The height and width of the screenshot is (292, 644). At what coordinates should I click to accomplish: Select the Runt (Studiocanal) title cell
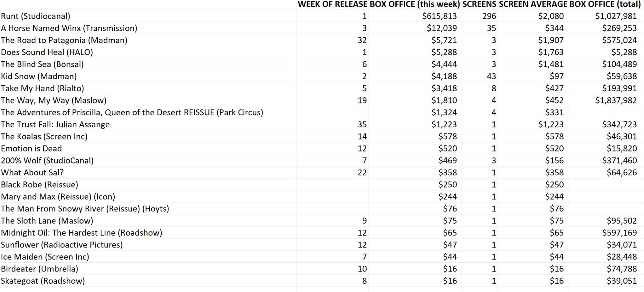[x=35, y=16]
